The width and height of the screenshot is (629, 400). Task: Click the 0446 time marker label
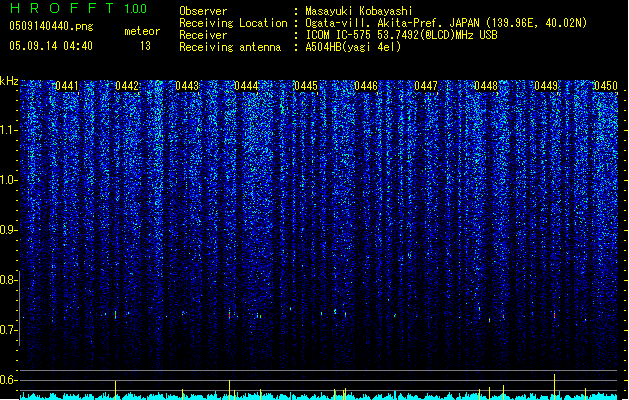coord(366,86)
